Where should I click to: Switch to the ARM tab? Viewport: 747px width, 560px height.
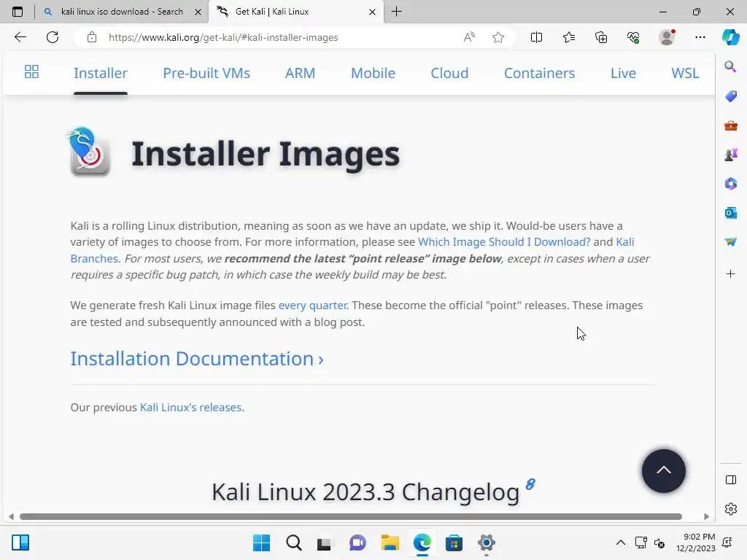click(300, 73)
